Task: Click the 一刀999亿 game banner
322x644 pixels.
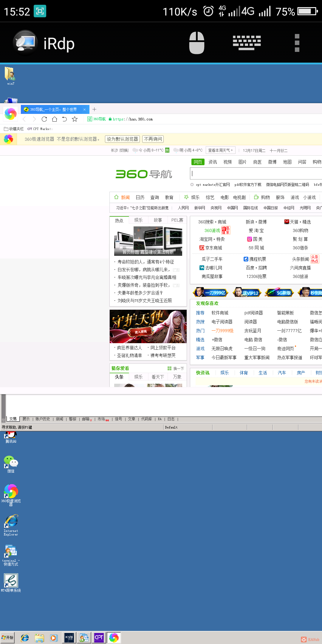Action: point(211,292)
